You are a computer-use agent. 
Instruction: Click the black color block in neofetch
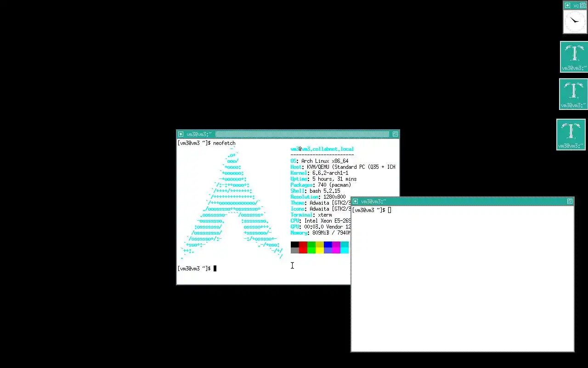(295, 244)
